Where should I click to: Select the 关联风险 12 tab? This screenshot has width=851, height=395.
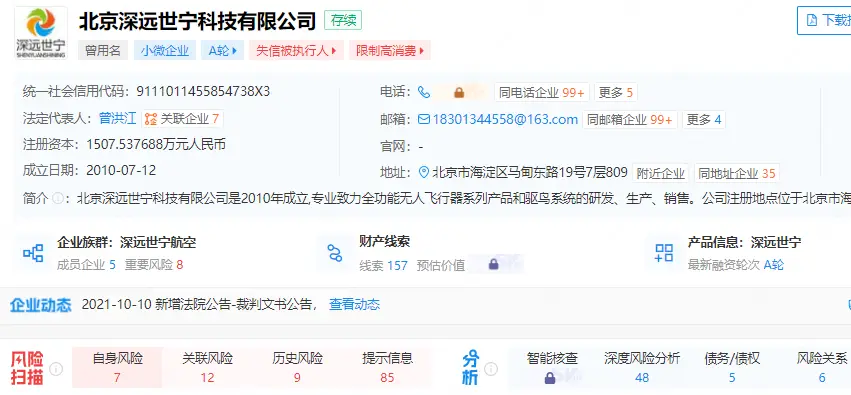[x=207, y=367]
